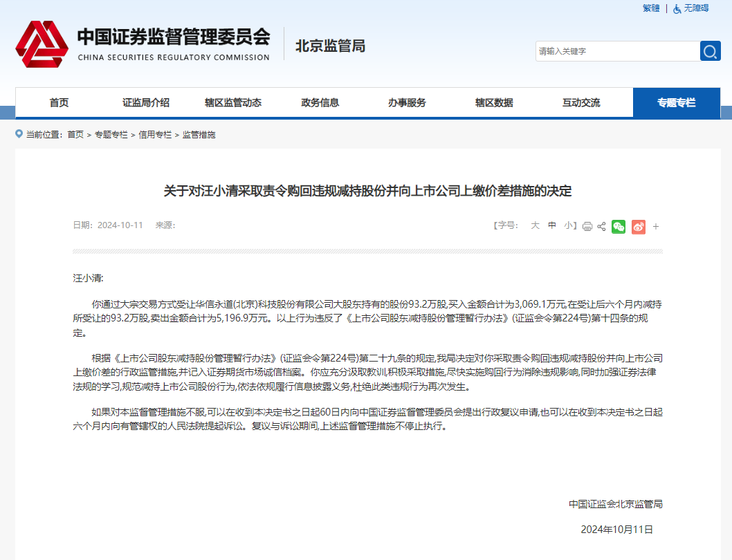
Task: Focus the keyword search input field
Action: pos(616,51)
